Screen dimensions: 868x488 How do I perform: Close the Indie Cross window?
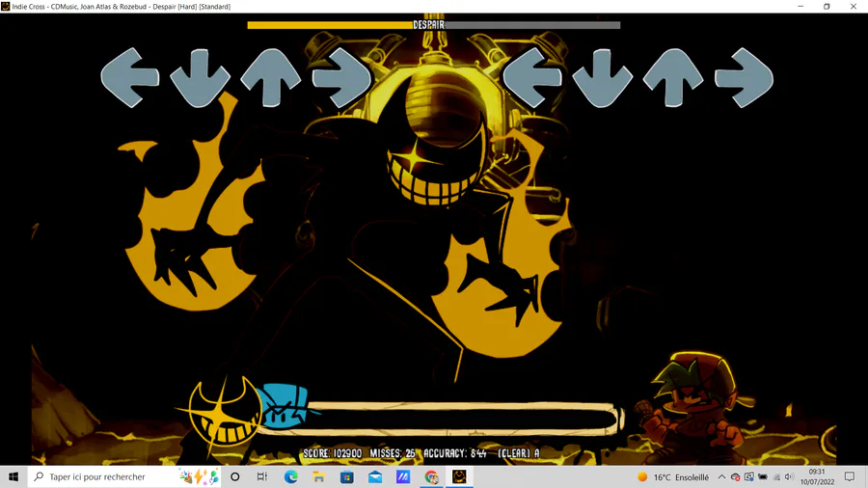(854, 7)
